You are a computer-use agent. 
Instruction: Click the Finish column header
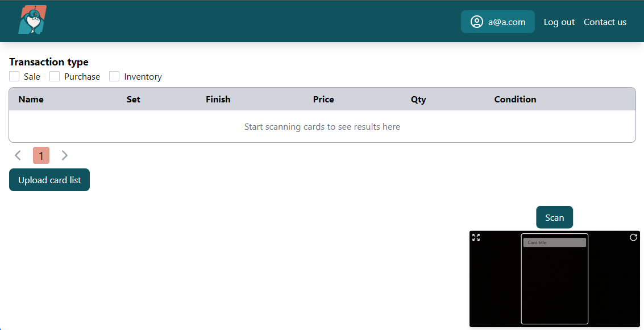click(218, 99)
